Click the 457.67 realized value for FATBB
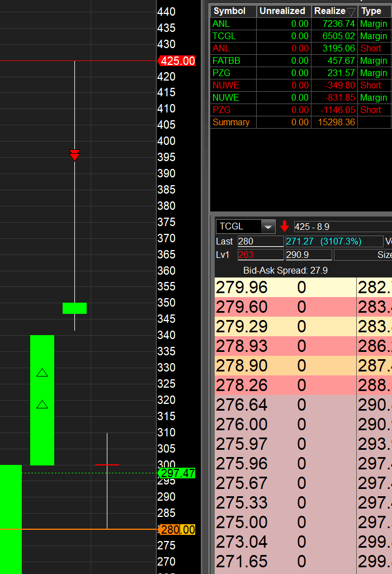The width and height of the screenshot is (392, 574). tap(341, 61)
